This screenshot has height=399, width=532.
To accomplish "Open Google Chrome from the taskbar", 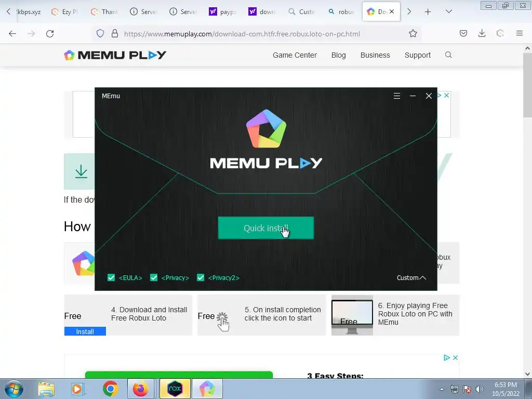I will click(x=110, y=389).
